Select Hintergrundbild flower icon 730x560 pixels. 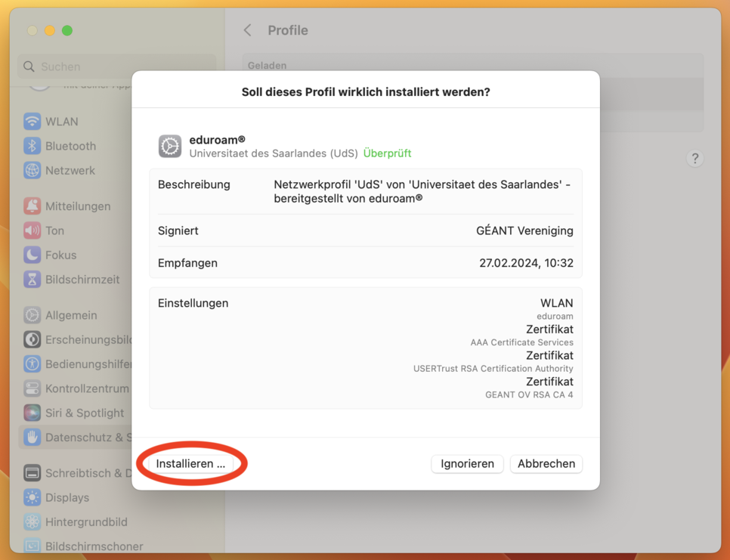32,521
